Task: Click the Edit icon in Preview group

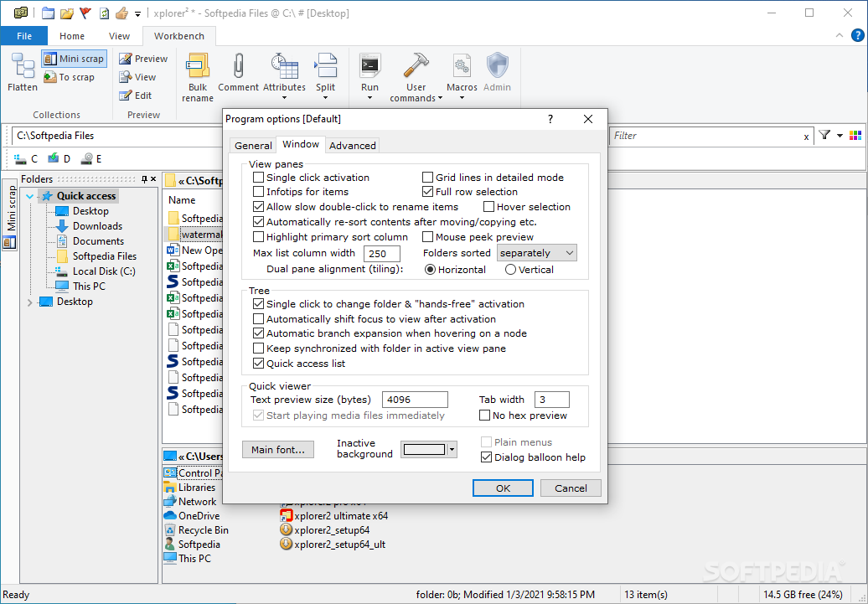Action: pos(125,96)
